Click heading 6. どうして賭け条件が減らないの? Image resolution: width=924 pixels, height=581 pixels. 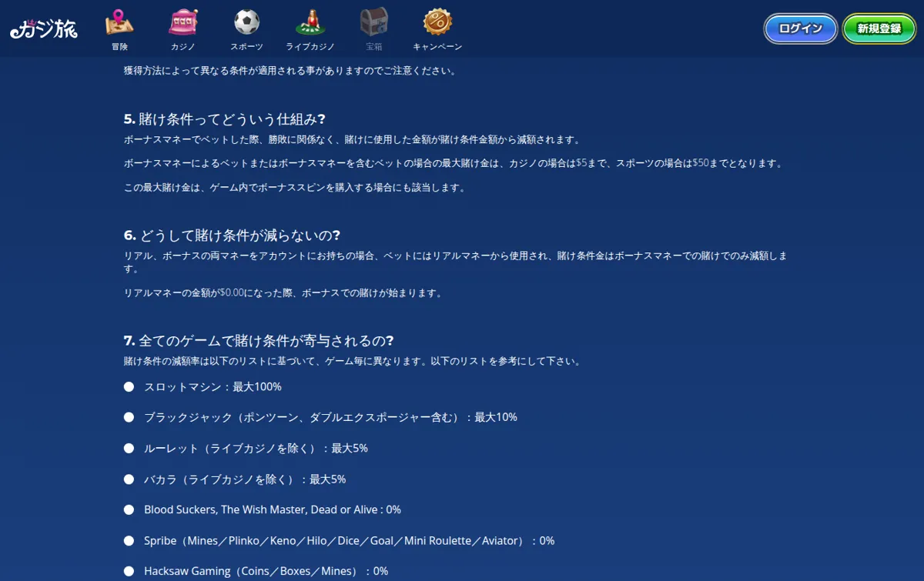click(232, 235)
